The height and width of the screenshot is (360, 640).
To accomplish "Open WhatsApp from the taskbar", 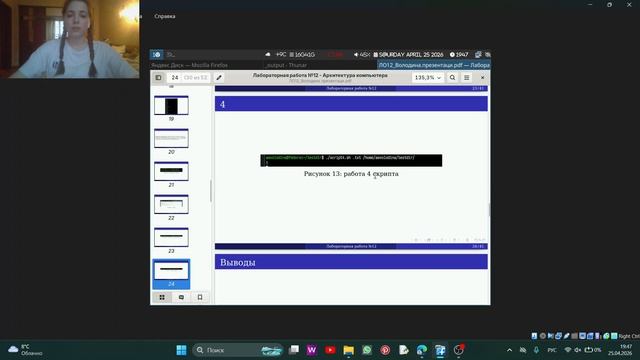I will coord(367,350).
